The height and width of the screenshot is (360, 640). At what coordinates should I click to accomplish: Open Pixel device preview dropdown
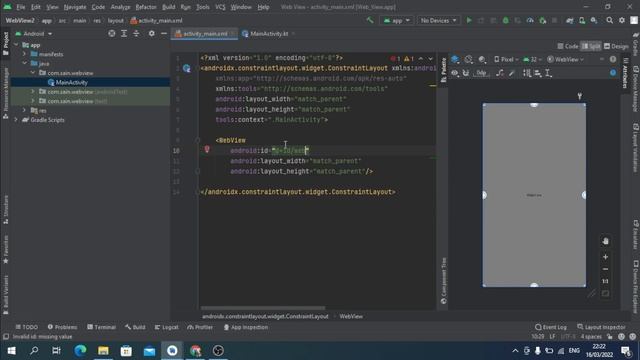[506, 60]
